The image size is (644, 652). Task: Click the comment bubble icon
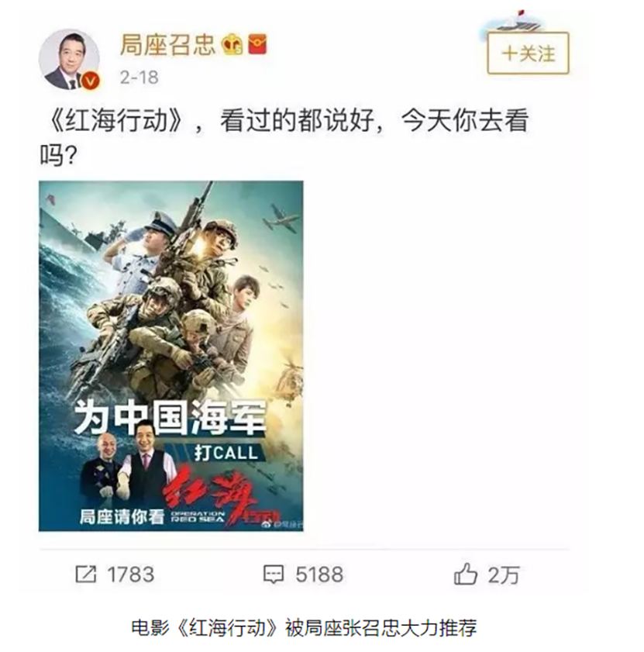[x=274, y=574]
